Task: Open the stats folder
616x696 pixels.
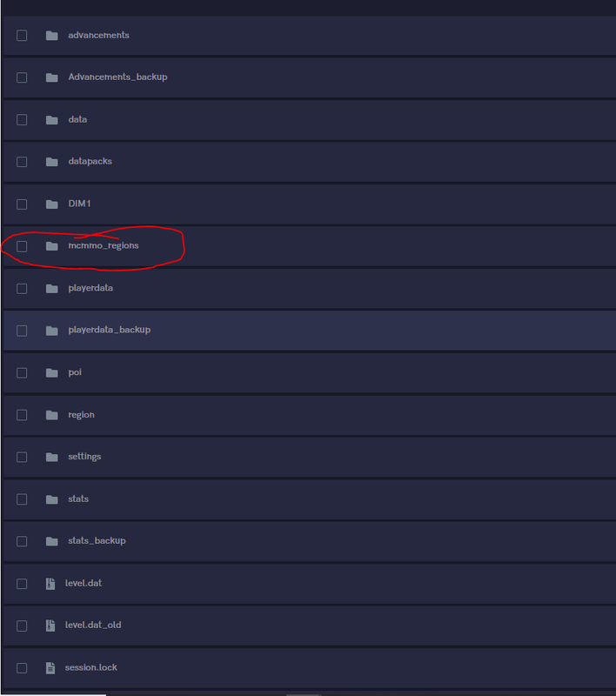Action: click(78, 499)
